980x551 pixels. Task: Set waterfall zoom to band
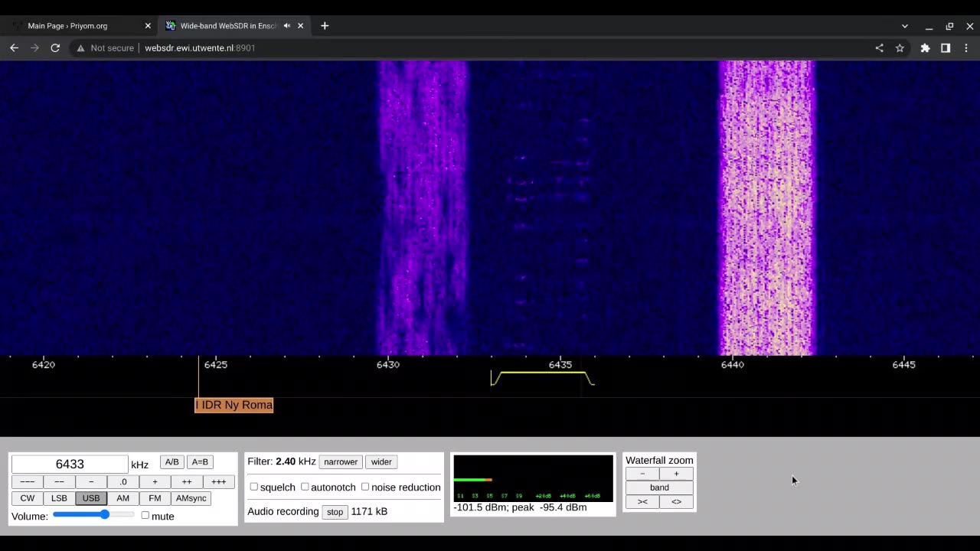[659, 487]
